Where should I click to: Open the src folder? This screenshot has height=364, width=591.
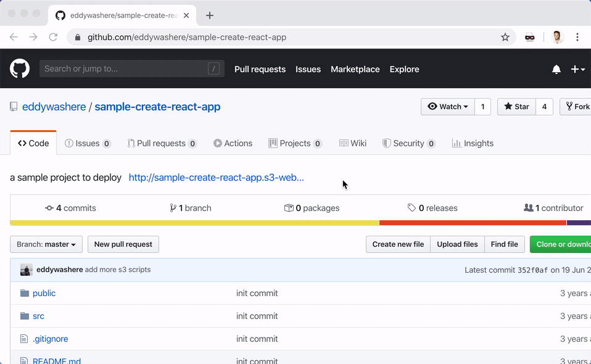tap(38, 316)
